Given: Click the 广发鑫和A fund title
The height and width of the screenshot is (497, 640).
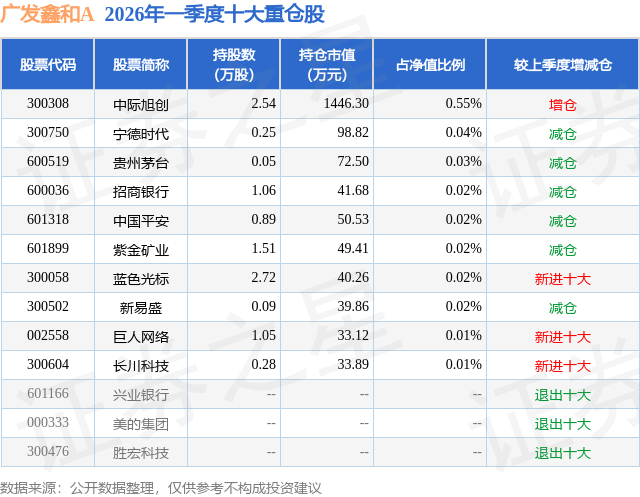Looking at the screenshot, I should point(47,14).
